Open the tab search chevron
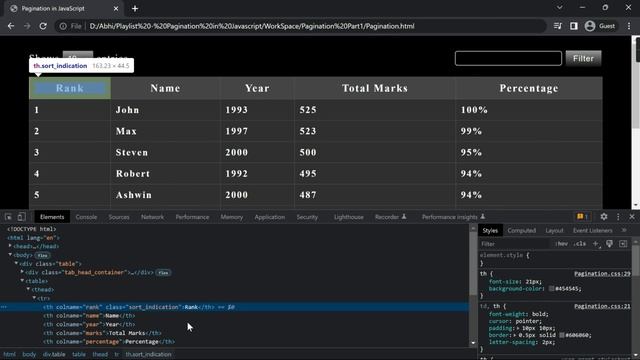 pyautogui.click(x=560, y=8)
